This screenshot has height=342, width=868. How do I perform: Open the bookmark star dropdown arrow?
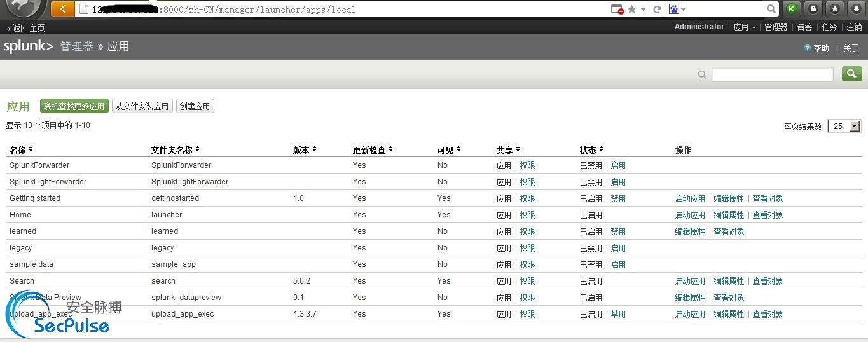pyautogui.click(x=643, y=10)
